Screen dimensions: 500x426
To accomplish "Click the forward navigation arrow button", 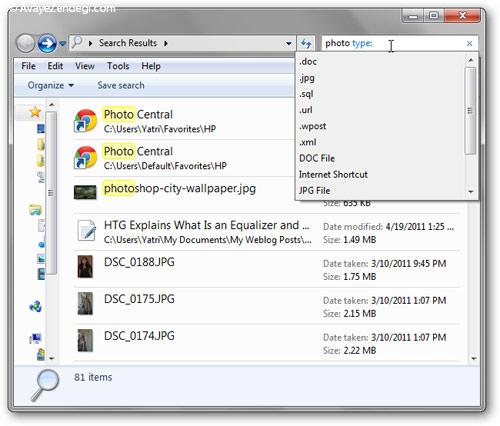I will coord(47,43).
